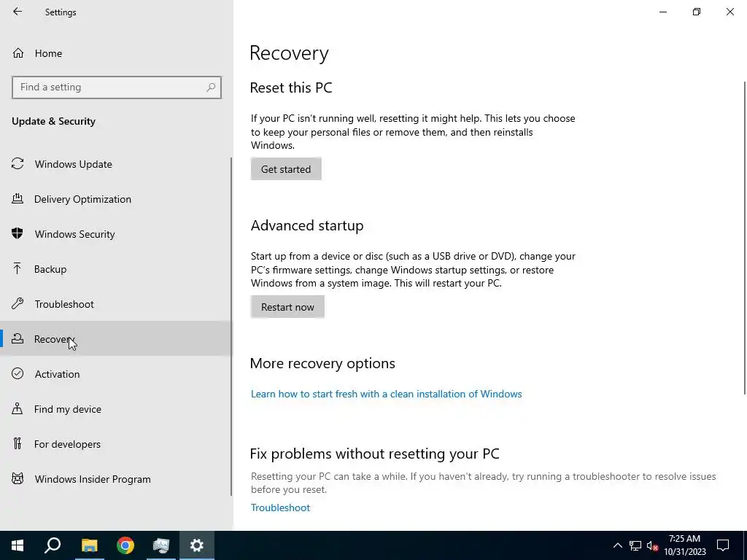Screen dimensions: 747x560
Task: Click the Windows Security shield icon
Action: [x=18, y=233]
